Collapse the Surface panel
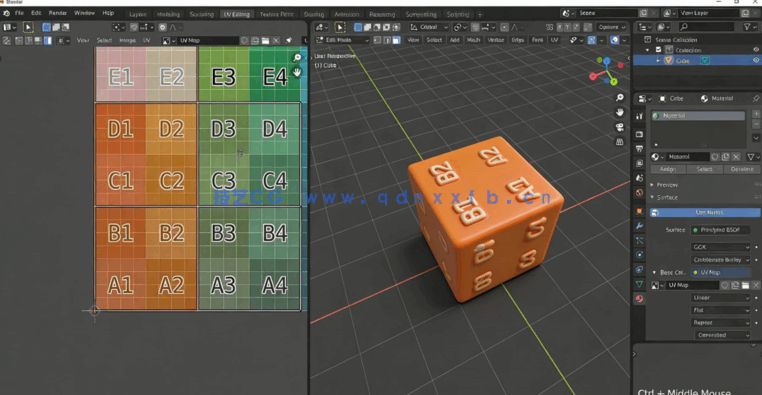This screenshot has width=762, height=395. point(667,197)
